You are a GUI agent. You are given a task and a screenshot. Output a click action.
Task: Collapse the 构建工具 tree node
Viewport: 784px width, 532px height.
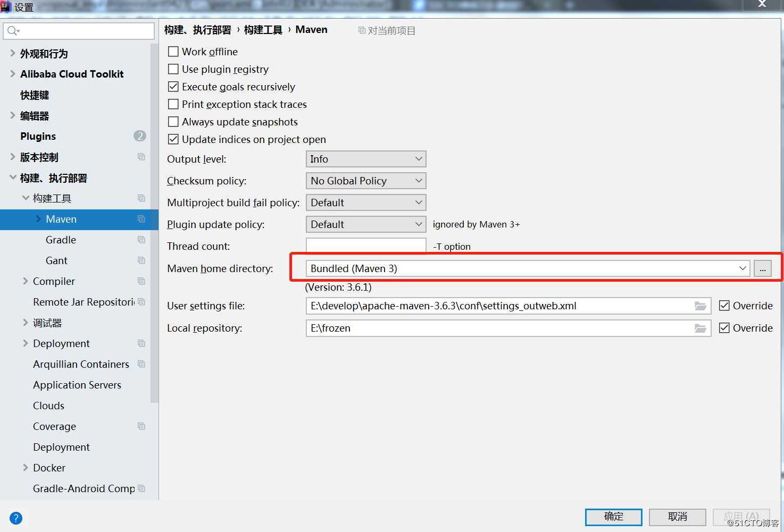(25, 198)
